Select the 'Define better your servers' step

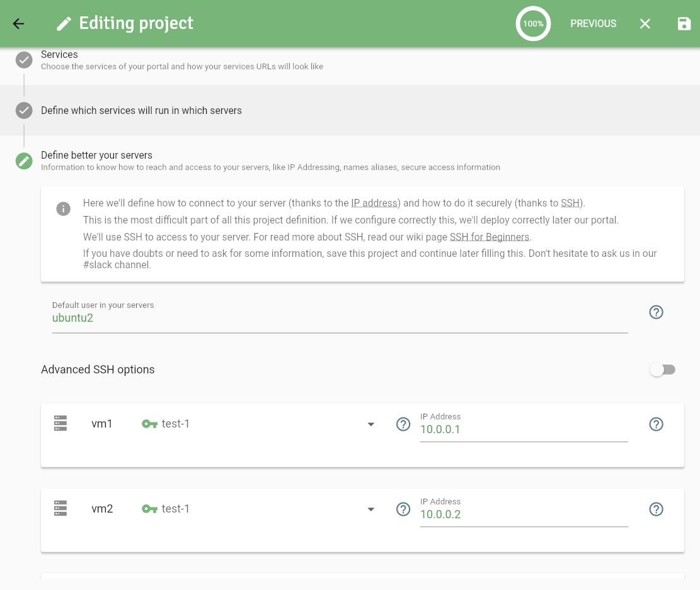[96, 156]
